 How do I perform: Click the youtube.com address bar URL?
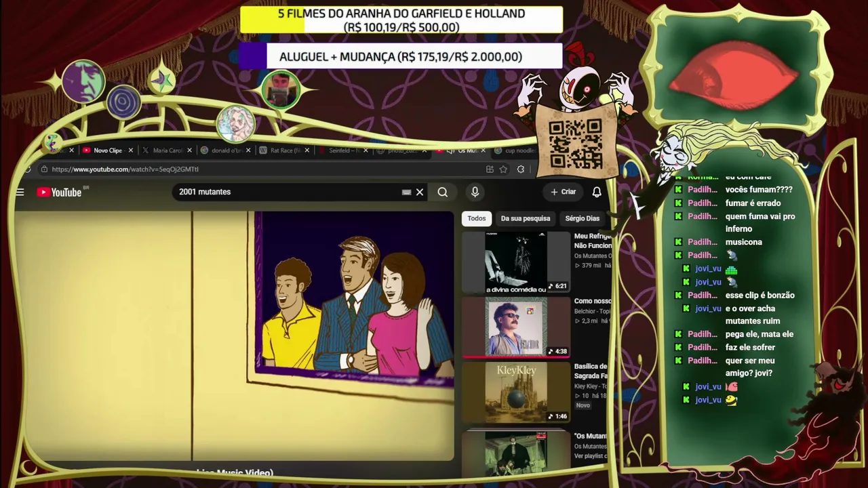click(125, 169)
